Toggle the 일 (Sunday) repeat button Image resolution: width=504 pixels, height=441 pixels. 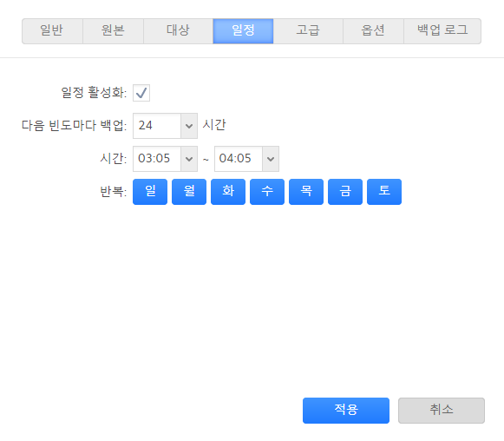pyautogui.click(x=150, y=192)
